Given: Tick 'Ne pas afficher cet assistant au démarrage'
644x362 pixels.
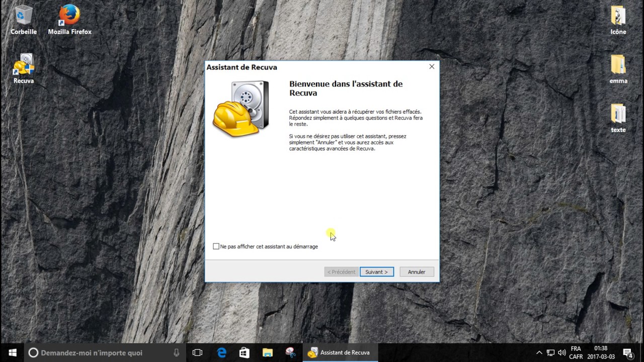Looking at the screenshot, I should [216, 246].
